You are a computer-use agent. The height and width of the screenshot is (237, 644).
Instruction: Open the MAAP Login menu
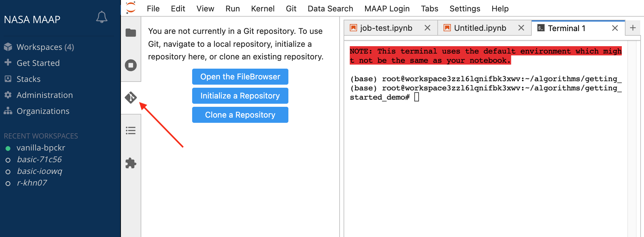(387, 9)
